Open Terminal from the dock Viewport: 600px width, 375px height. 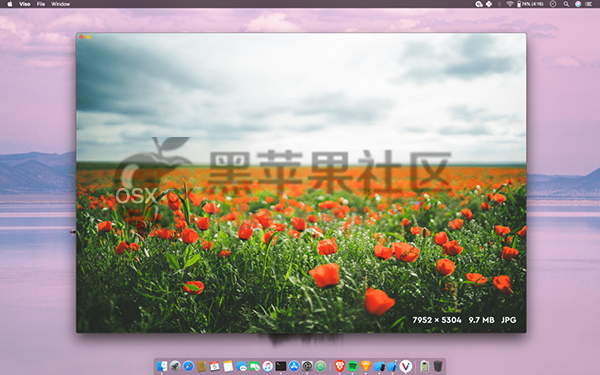(281, 366)
